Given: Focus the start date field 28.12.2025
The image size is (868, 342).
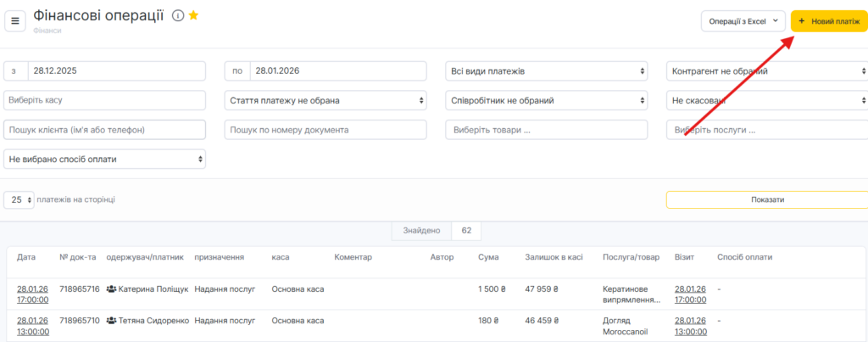Looking at the screenshot, I should 115,71.
